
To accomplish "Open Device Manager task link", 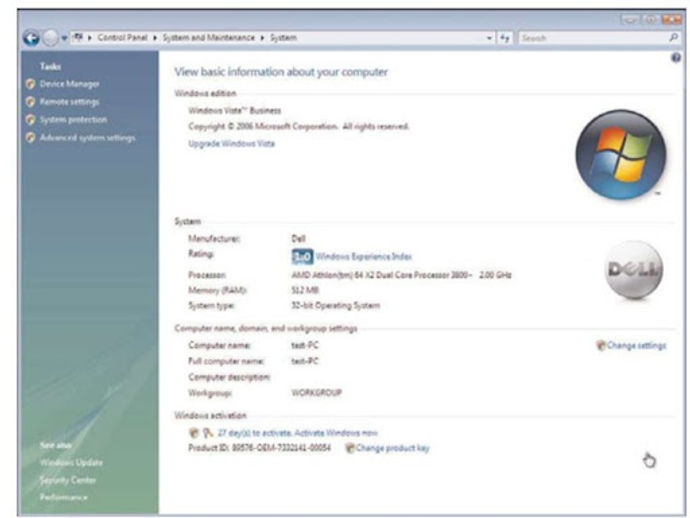I will coord(70,84).
